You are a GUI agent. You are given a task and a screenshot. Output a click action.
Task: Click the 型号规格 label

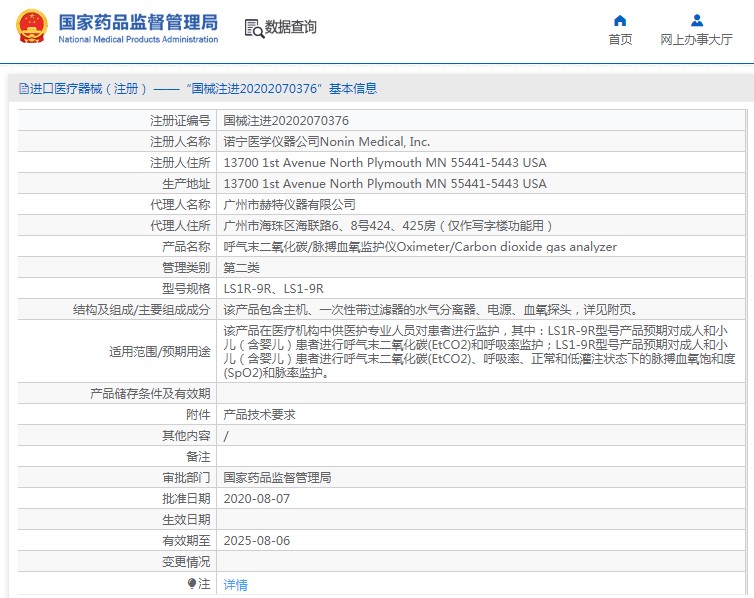tap(186, 288)
